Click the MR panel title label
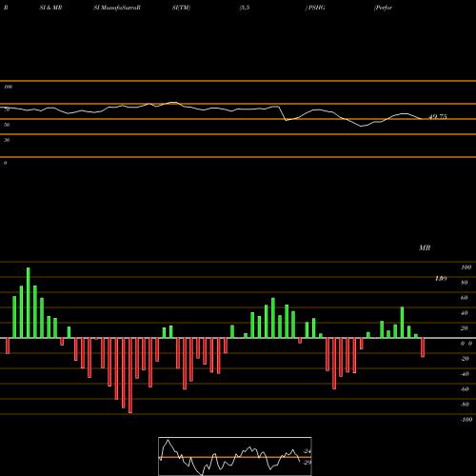This screenshot has width=476, height=476. 425,248
